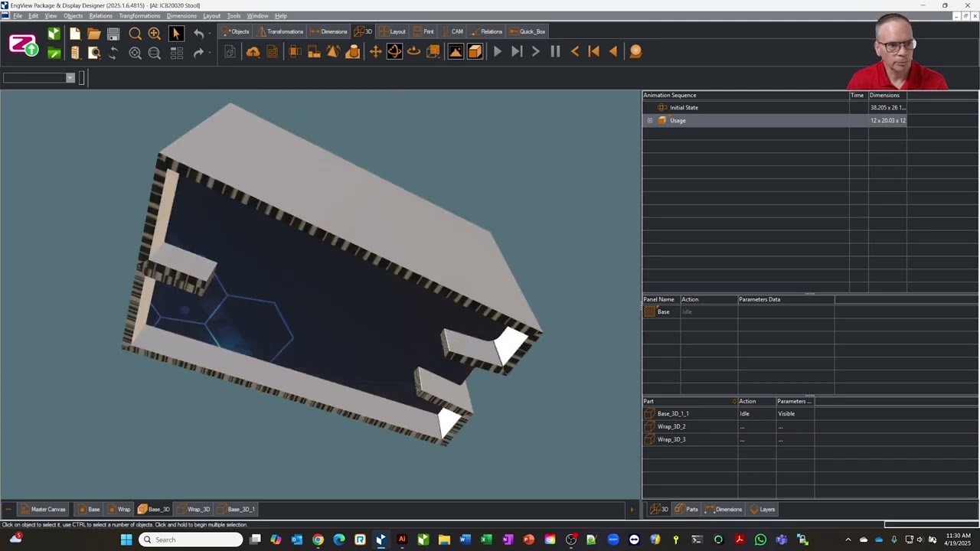Open the Transformations menu
The width and height of the screenshot is (980, 551).
pos(139,16)
